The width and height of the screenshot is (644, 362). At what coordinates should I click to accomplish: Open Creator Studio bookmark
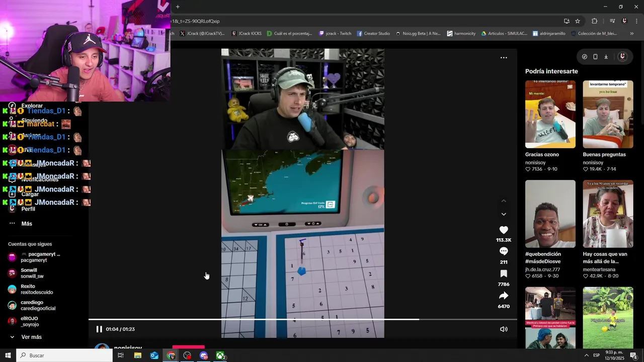pos(373,34)
